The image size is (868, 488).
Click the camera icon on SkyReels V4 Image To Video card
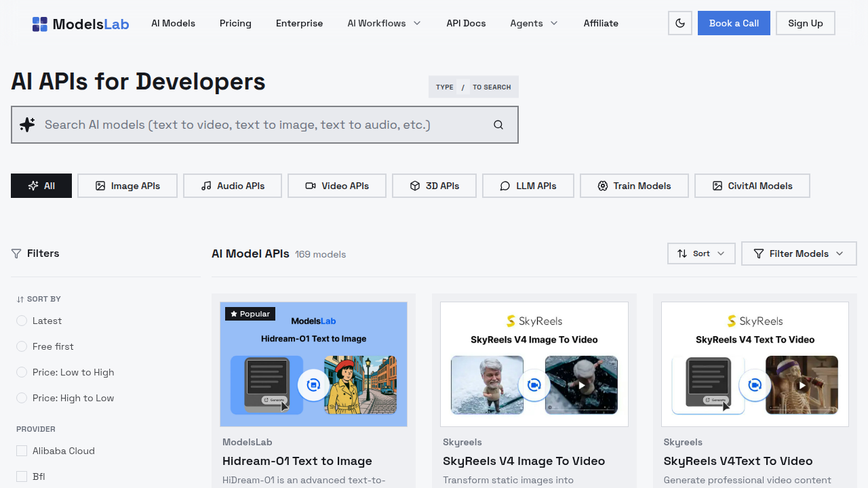click(x=534, y=385)
